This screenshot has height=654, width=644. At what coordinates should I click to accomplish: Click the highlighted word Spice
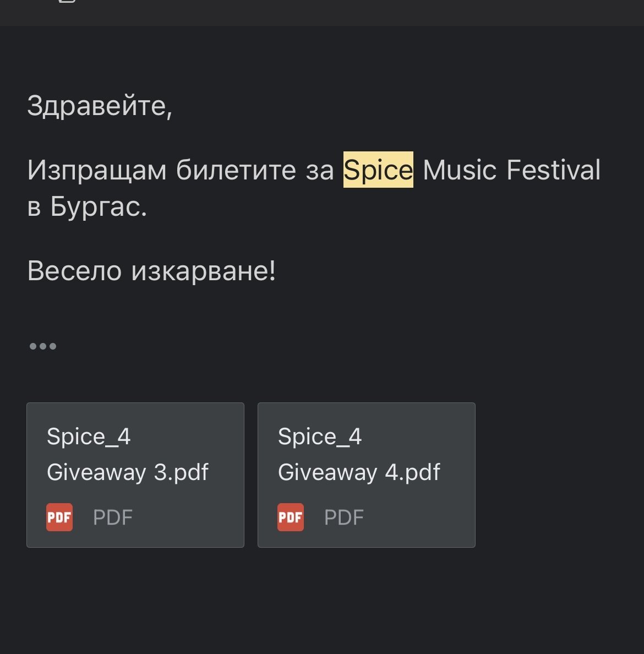[x=378, y=170]
